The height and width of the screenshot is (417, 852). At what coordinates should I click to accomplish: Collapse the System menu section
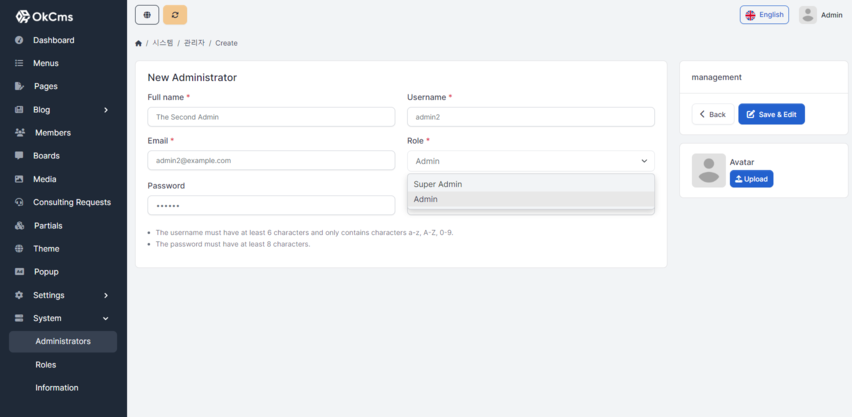tap(63, 318)
